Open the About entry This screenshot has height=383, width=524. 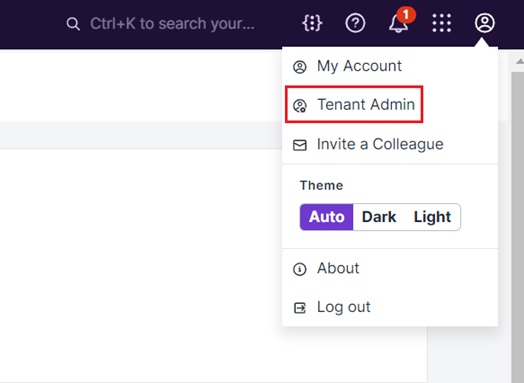pos(390,268)
